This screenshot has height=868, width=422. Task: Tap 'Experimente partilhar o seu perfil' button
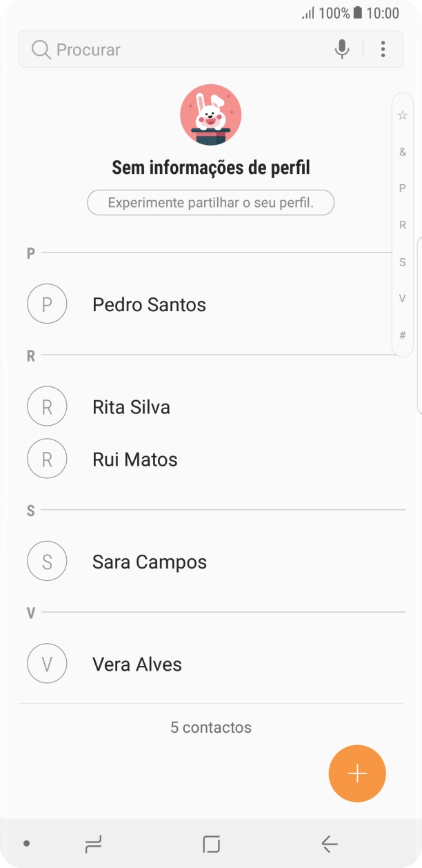[210, 202]
